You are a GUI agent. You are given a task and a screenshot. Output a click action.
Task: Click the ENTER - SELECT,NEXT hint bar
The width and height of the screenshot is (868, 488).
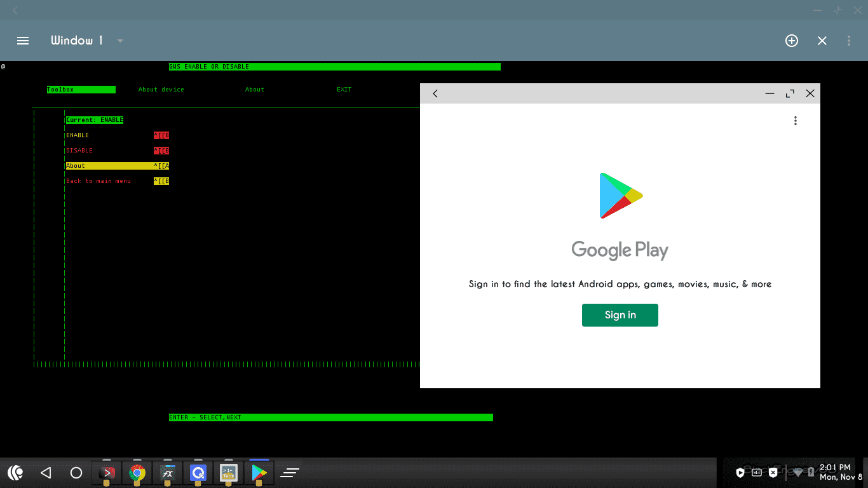pos(331,417)
